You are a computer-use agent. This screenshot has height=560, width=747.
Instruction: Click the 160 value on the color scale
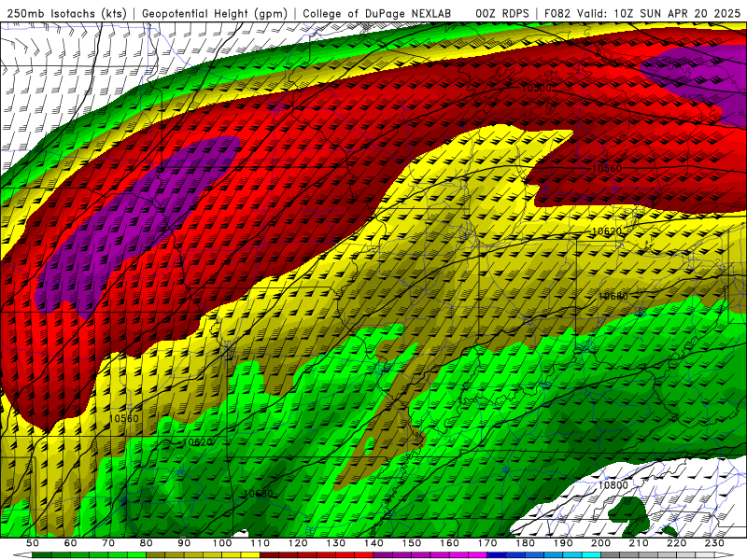coord(449,543)
